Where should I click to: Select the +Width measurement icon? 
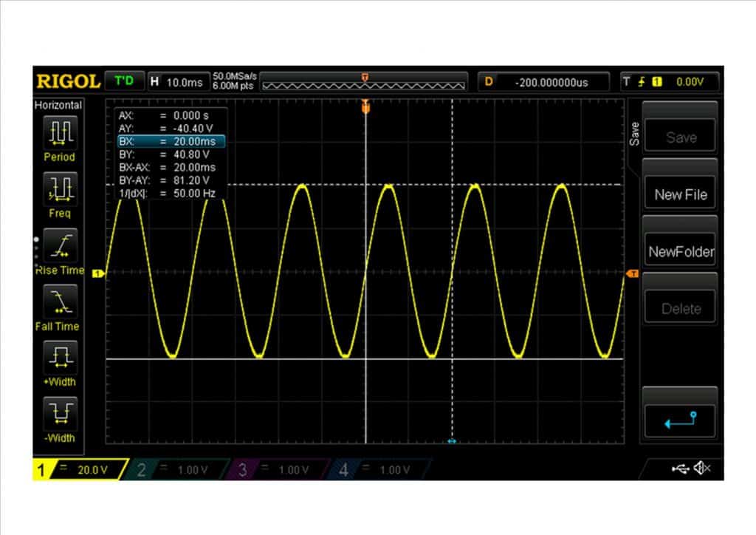59,357
